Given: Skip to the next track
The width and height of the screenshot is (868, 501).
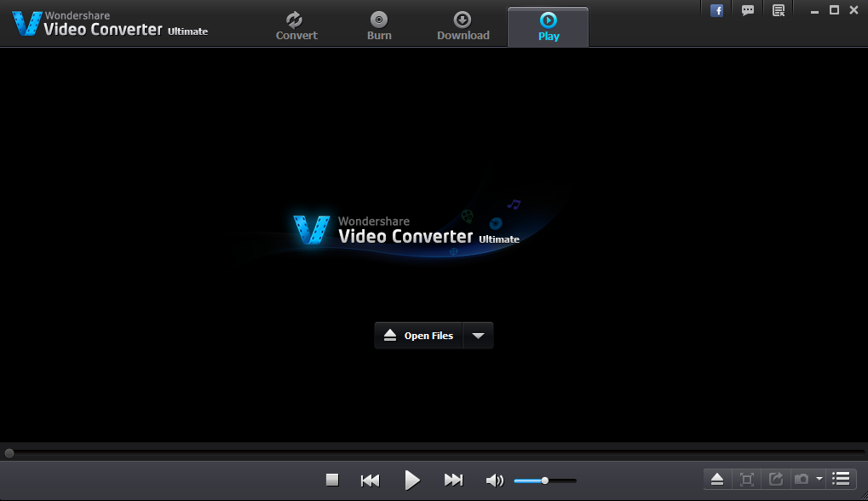Looking at the screenshot, I should [x=453, y=480].
